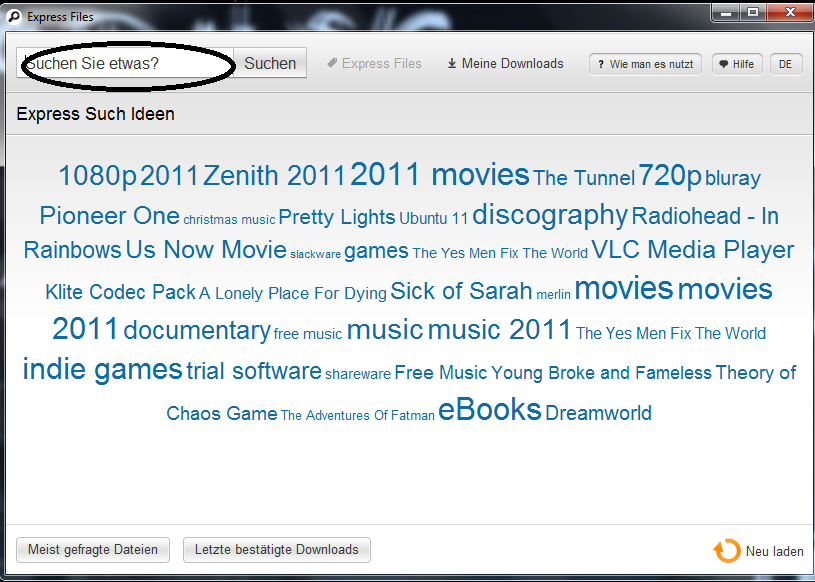Select the 'Pioneer One' tag

(x=110, y=215)
